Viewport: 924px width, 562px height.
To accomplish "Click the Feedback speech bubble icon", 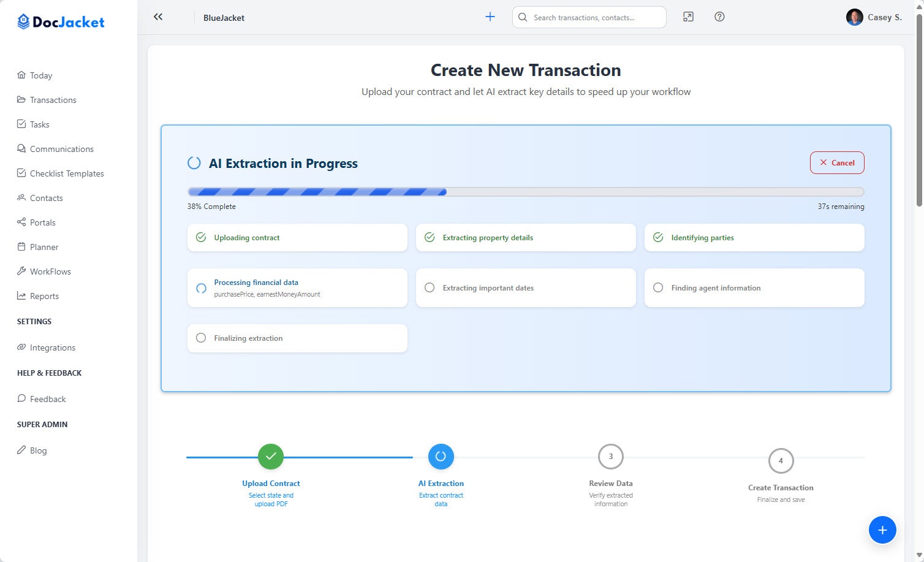I will tap(21, 398).
